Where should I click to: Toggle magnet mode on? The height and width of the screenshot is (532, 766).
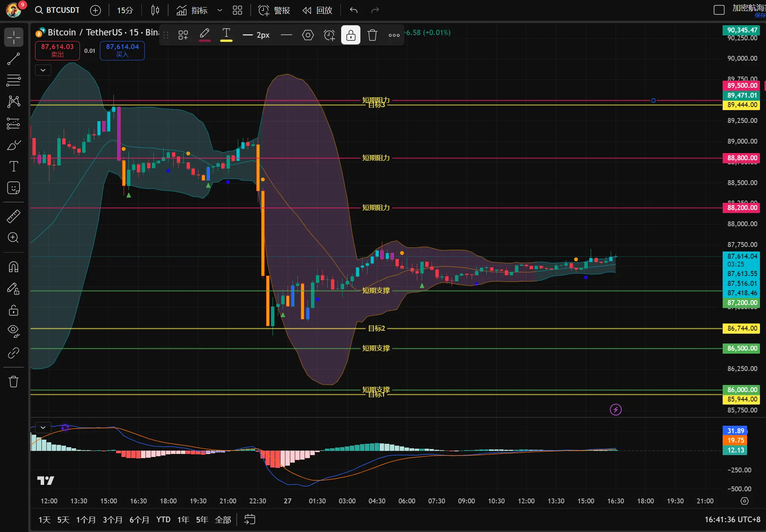click(14, 267)
